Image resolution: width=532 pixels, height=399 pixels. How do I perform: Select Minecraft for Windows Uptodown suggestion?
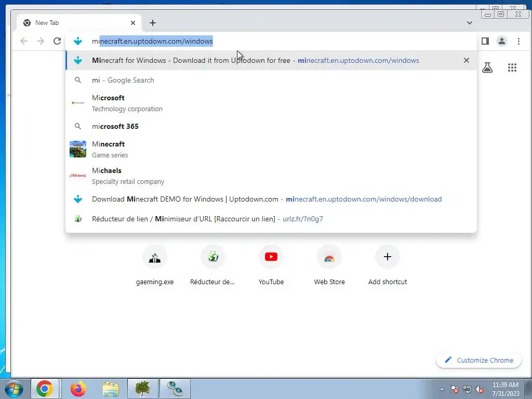[271, 60]
